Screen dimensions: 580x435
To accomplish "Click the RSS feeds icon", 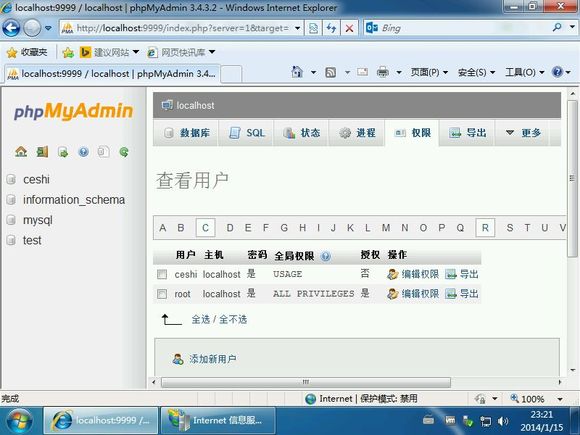I will coord(330,72).
